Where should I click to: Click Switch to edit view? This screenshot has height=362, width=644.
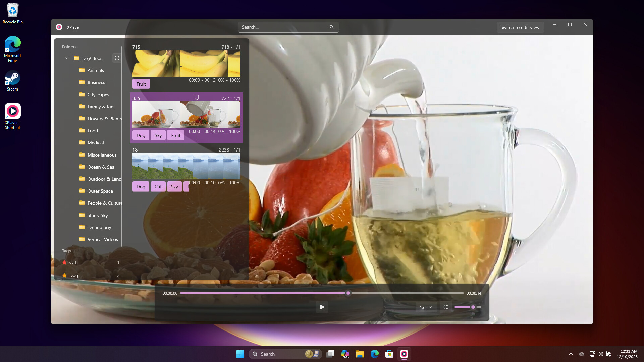[x=520, y=27]
